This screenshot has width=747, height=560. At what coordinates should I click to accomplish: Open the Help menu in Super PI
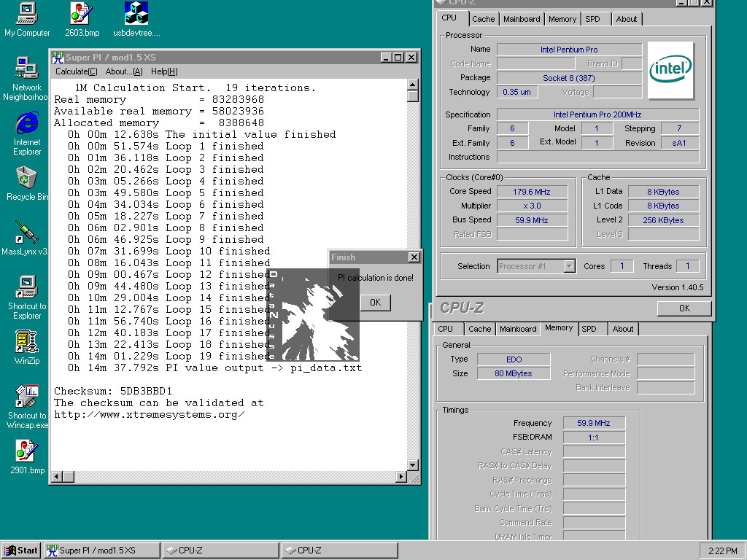(164, 71)
